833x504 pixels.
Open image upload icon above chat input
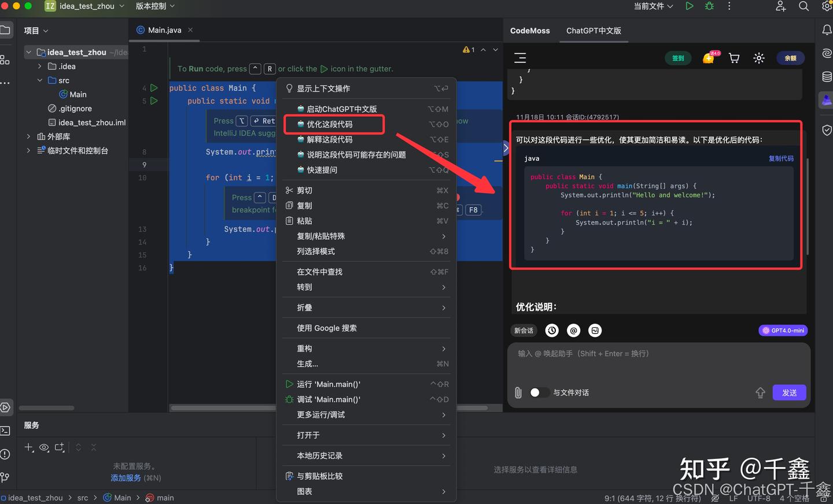(x=595, y=330)
